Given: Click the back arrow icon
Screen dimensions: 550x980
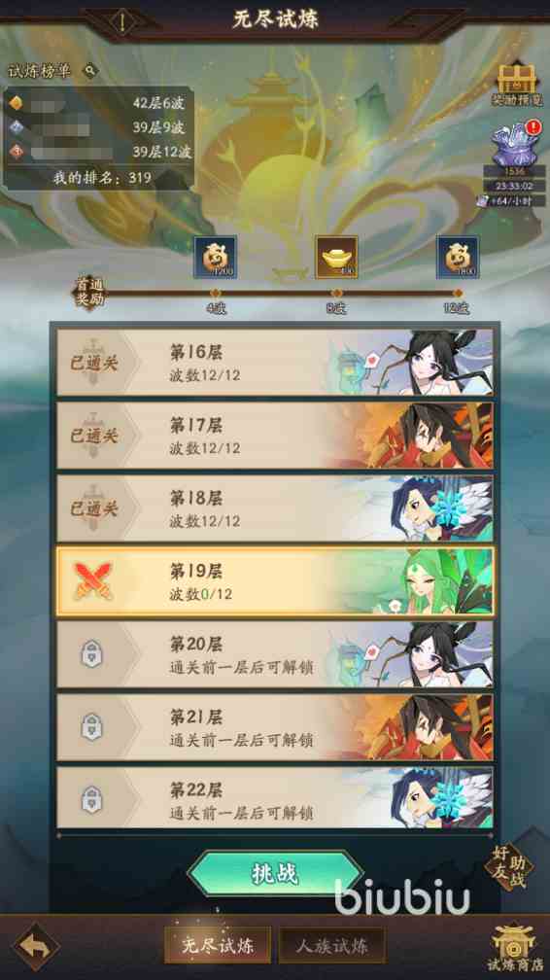Looking at the screenshot, I should (36, 946).
